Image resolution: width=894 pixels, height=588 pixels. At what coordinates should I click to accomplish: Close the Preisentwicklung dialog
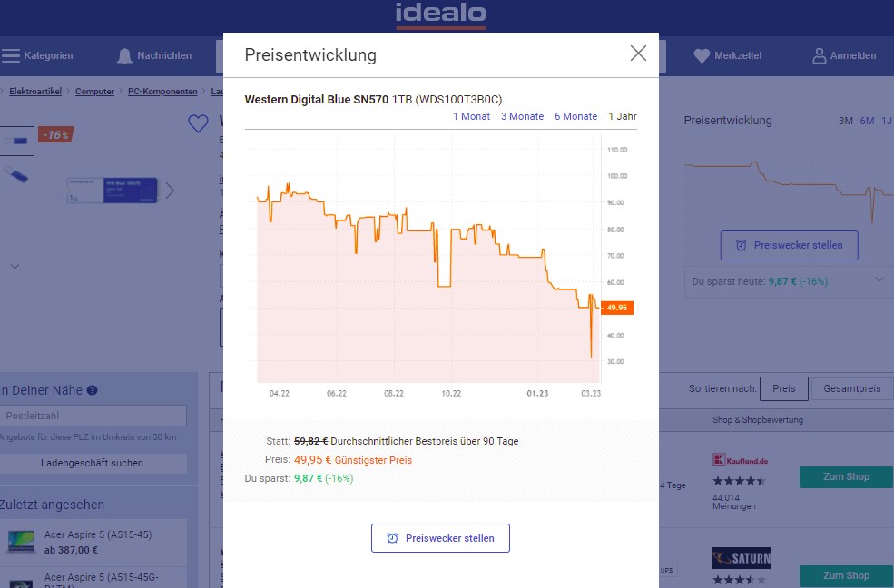(x=638, y=54)
